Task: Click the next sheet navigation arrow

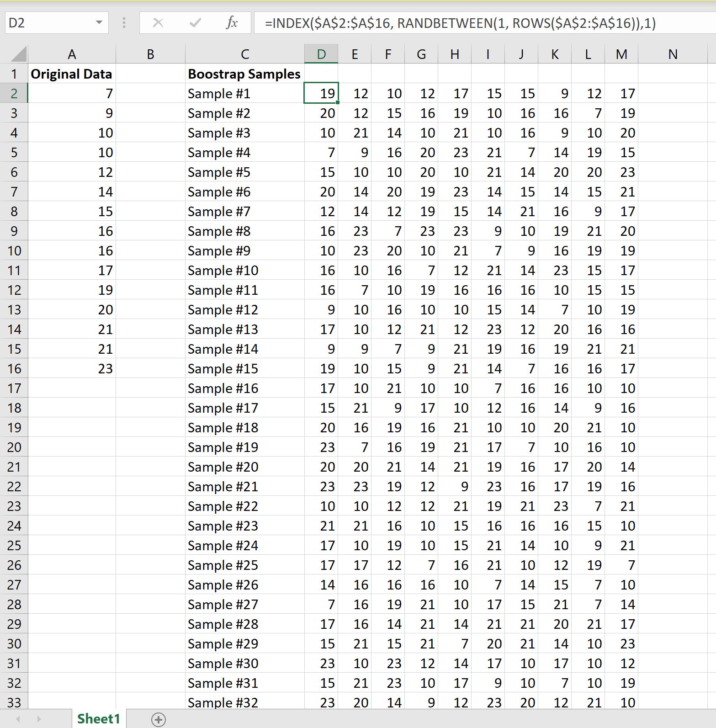Action: (39, 719)
